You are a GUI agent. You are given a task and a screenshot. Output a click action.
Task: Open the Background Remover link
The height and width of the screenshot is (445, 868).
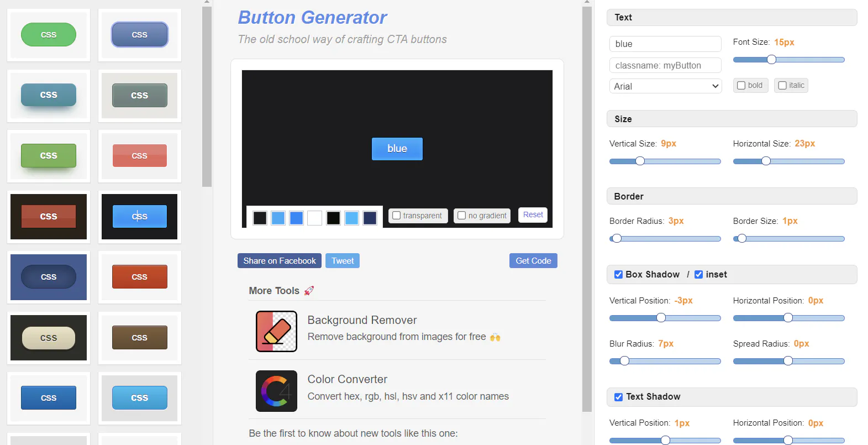[x=362, y=320]
